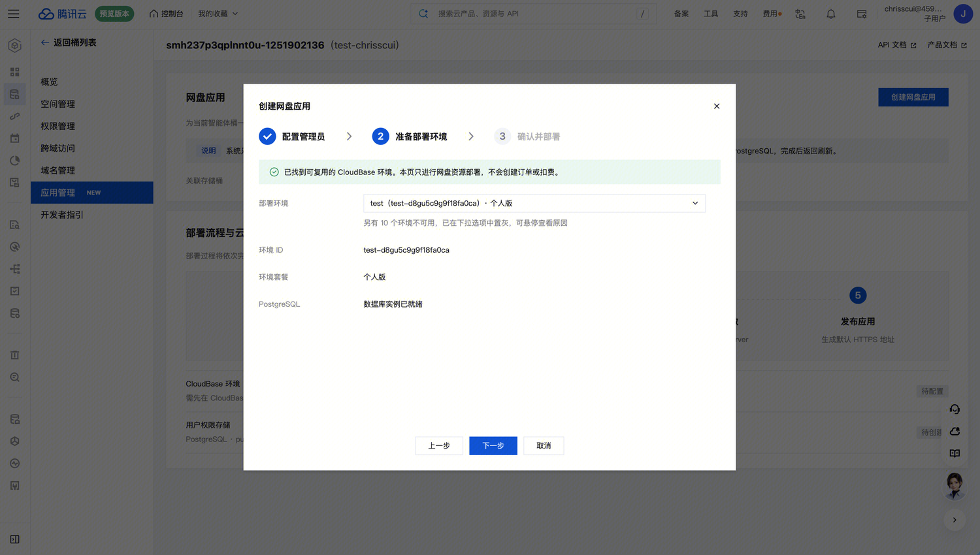The image size is (980, 555).
Task: Open the pulse monitor icon in left rail
Action: coord(14,464)
